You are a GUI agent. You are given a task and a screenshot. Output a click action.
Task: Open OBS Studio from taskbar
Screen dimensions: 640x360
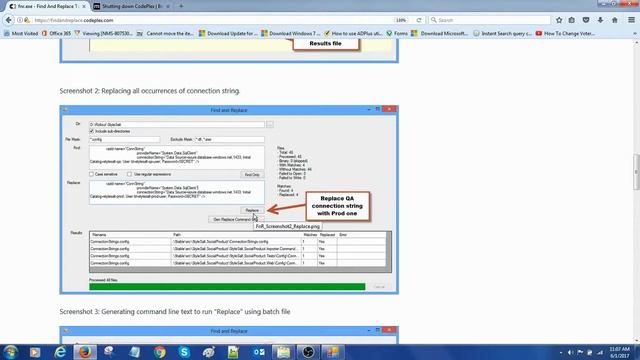(x=308, y=352)
